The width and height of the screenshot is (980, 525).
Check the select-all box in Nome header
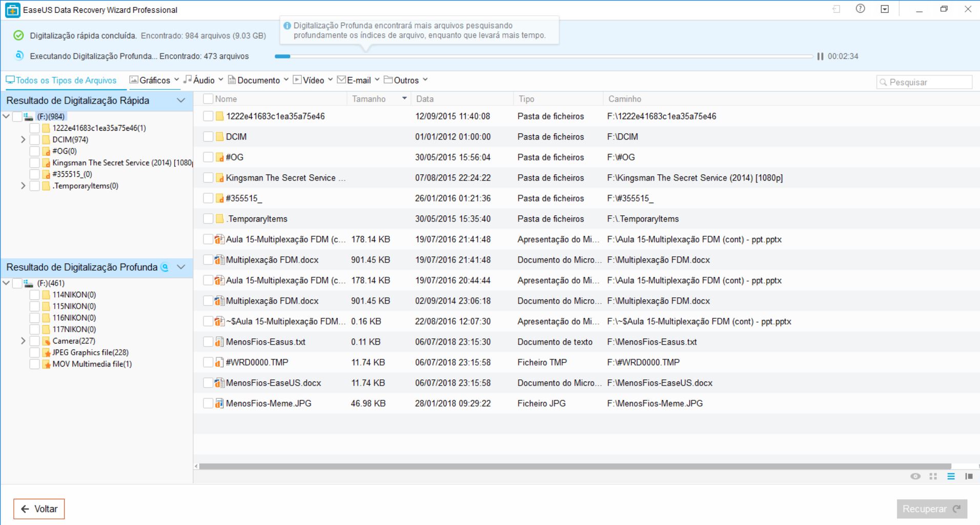click(x=208, y=99)
